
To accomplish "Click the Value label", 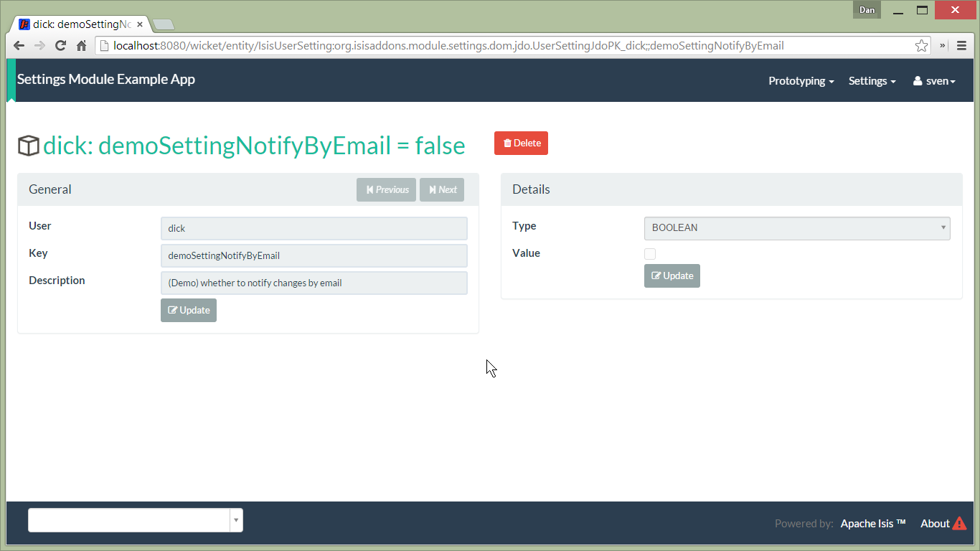I will click(x=526, y=253).
